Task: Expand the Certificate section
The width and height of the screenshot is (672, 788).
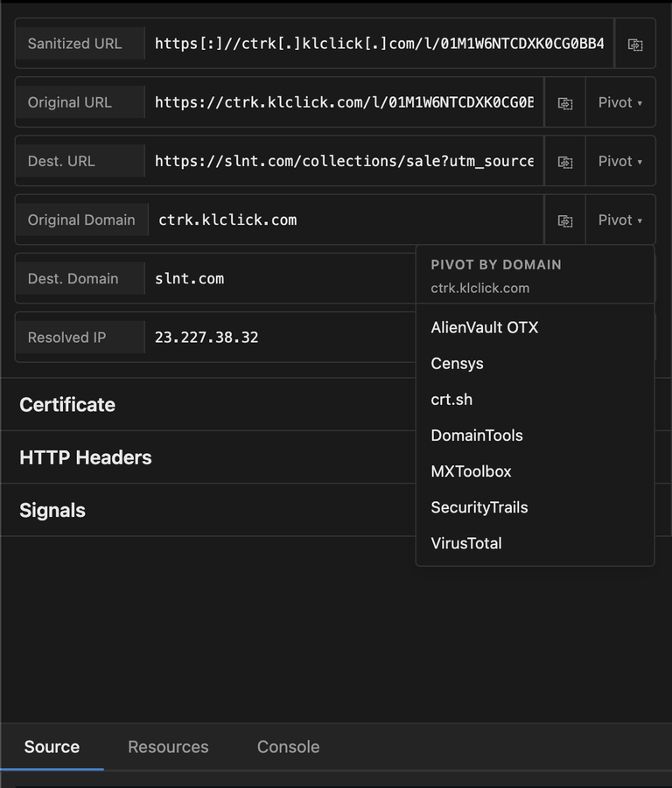Action: (67, 405)
